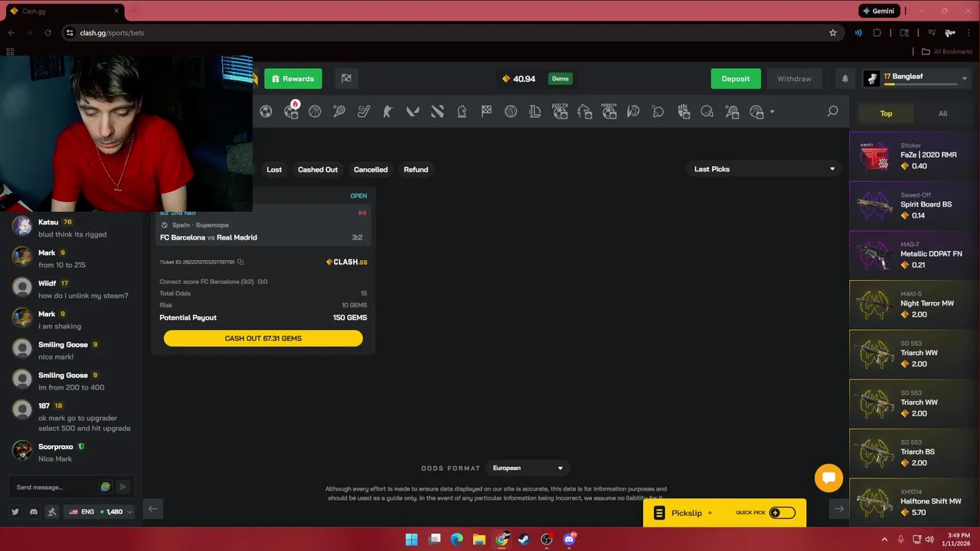Filter bets by Cancelled
Image resolution: width=980 pixels, height=551 pixels.
tap(371, 169)
